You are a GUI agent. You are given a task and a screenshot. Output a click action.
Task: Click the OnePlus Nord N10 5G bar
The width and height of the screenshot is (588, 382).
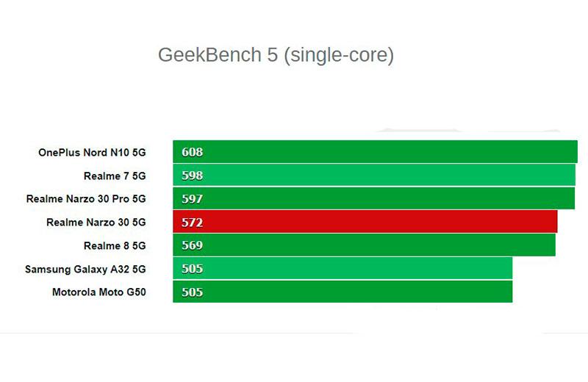point(375,151)
